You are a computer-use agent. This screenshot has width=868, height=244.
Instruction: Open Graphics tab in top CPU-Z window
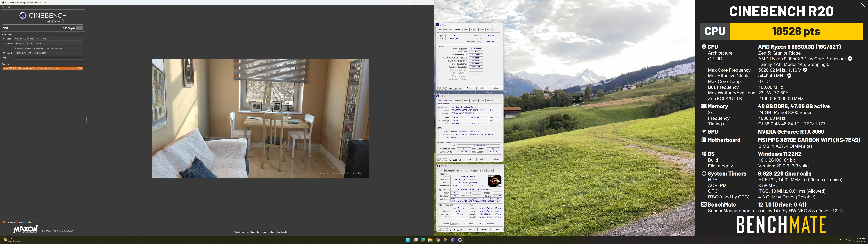[x=474, y=29]
